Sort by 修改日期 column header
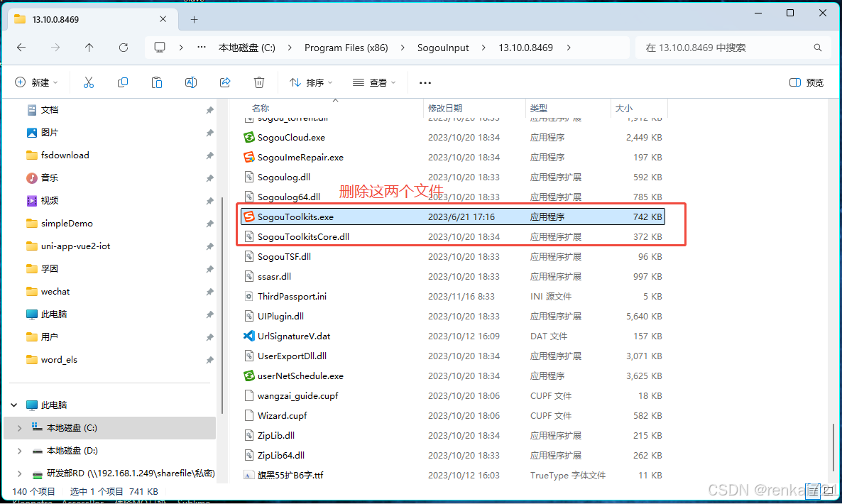Viewport: 842px width, 504px height. pyautogui.click(x=444, y=108)
